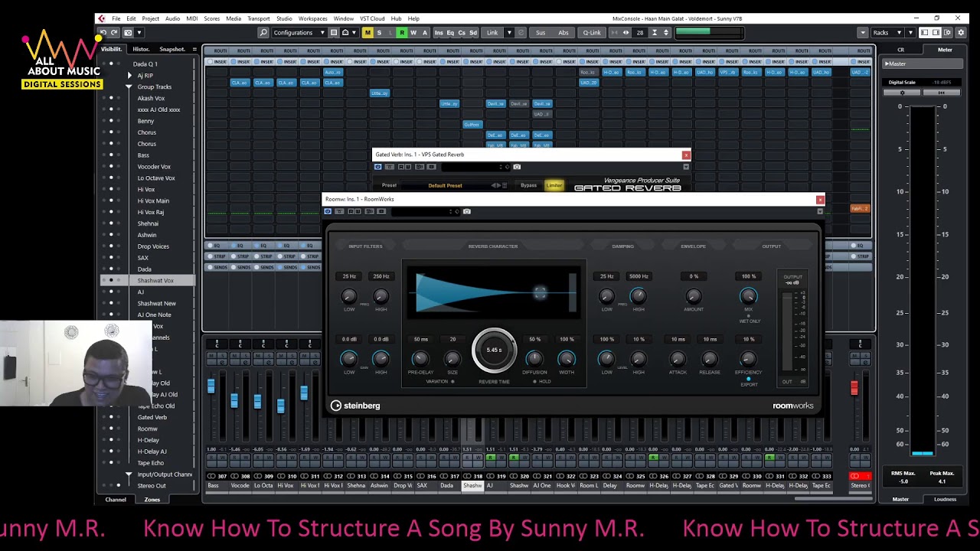Click the RoomWorks Reverb Time knob
The image size is (980, 551).
[494, 350]
